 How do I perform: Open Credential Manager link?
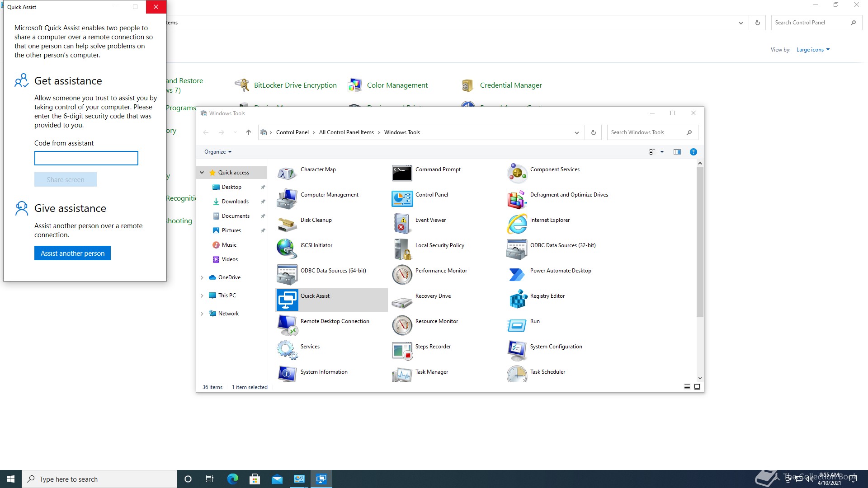[511, 85]
